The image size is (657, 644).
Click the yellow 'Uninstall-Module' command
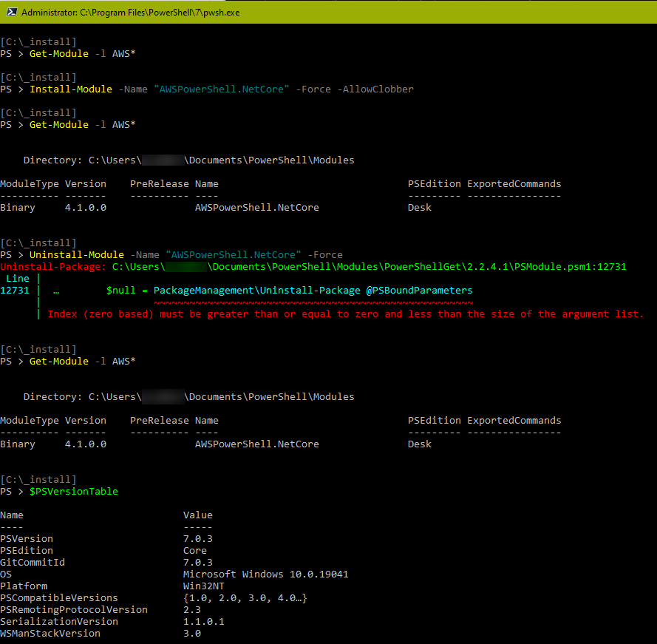click(77, 255)
